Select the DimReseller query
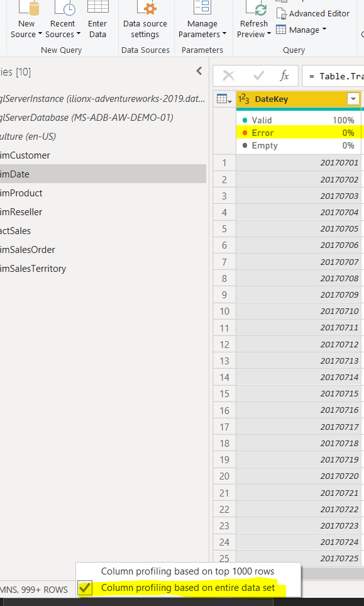Image resolution: width=364 pixels, height=606 pixels. tap(103, 212)
